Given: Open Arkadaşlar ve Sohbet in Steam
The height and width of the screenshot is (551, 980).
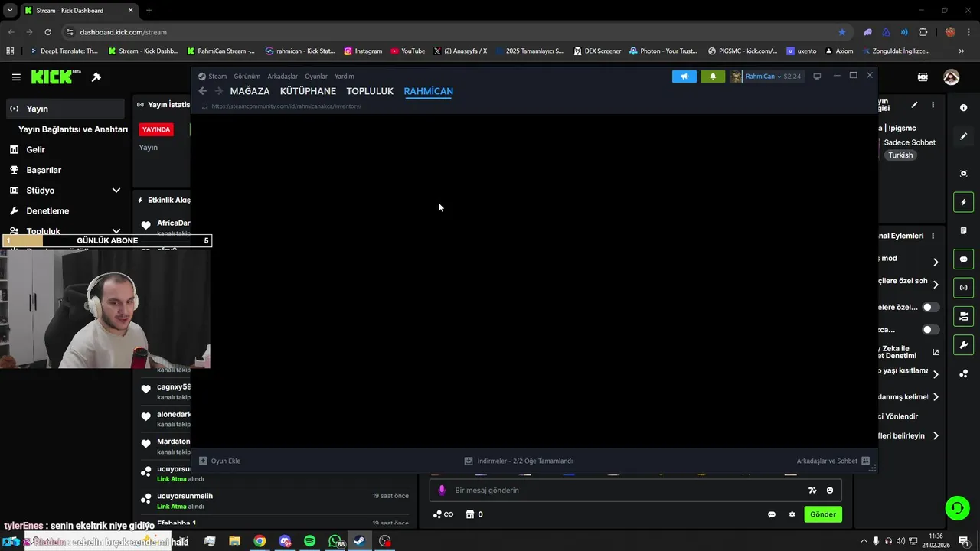Looking at the screenshot, I should 833,461.
